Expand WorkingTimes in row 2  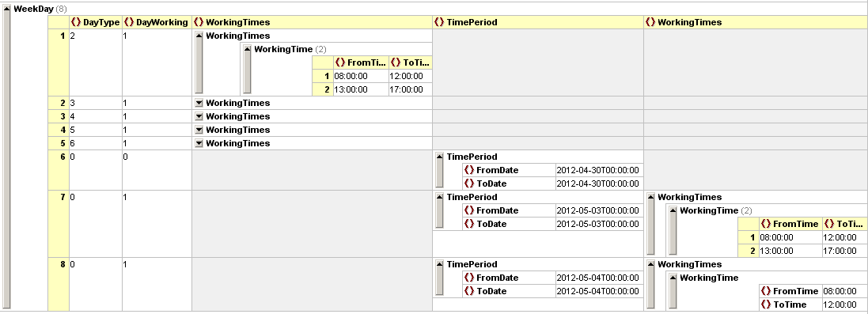pyautogui.click(x=199, y=103)
